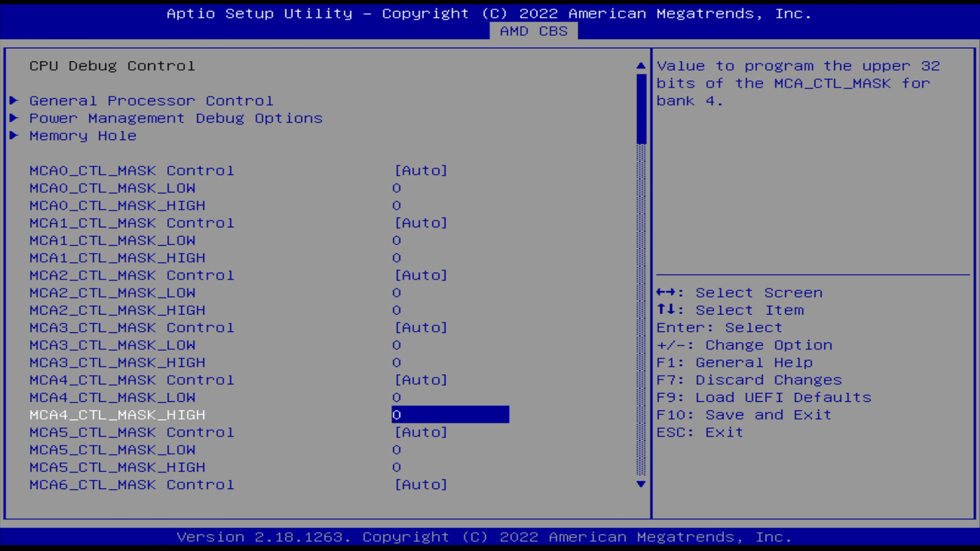
Task: Edit the MCA5_CTL_MASK_LOW value field
Action: pos(396,450)
